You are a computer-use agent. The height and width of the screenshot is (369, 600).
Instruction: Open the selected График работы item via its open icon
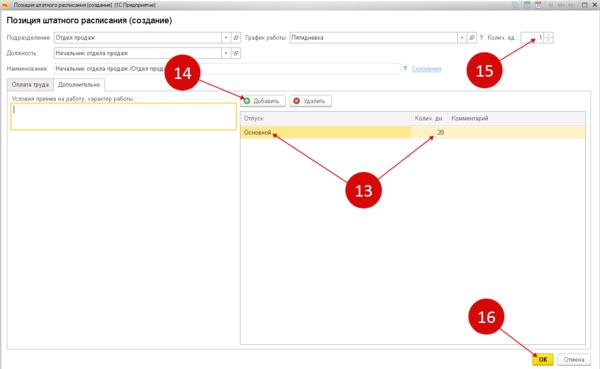(x=472, y=38)
